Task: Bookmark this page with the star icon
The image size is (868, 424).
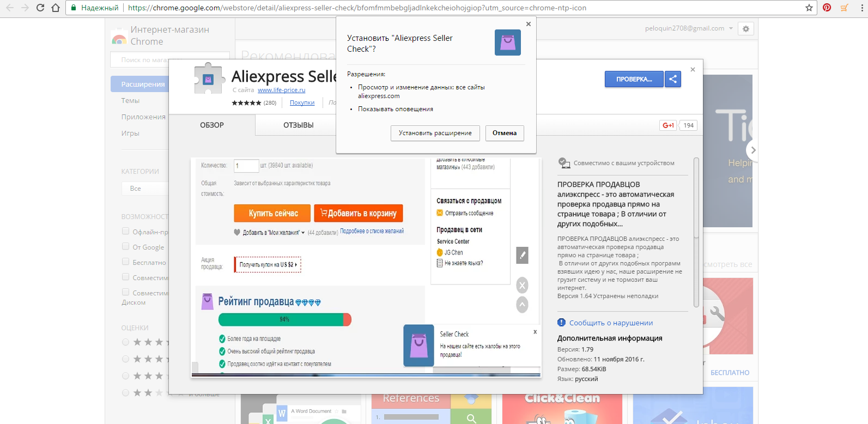Action: pyautogui.click(x=809, y=8)
